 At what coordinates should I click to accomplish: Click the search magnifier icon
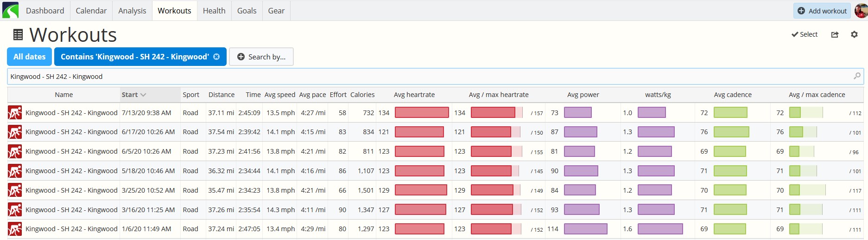click(857, 76)
